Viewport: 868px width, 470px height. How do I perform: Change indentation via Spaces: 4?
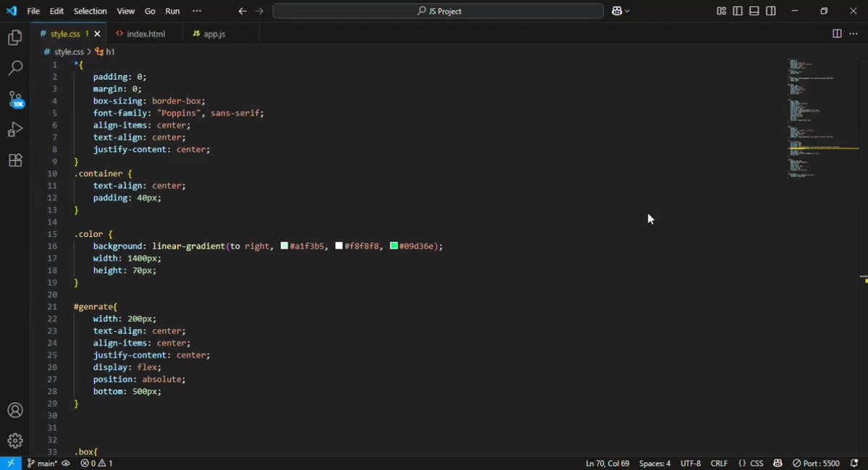pyautogui.click(x=654, y=463)
